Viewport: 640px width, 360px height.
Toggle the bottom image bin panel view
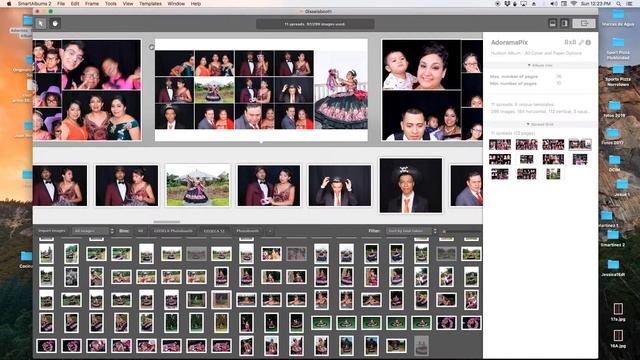553,23
